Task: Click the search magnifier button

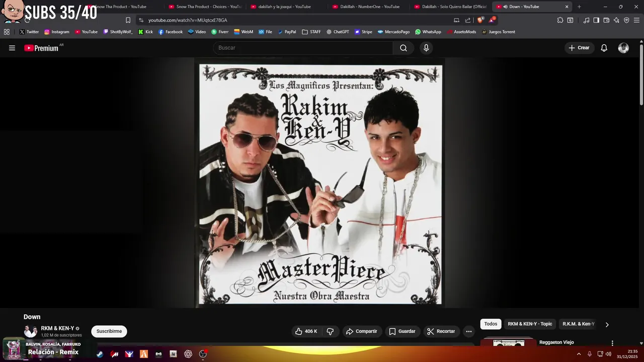Action: [x=404, y=48]
